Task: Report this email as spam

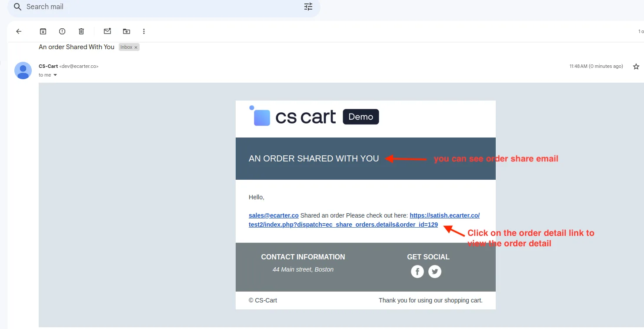Action: 62,31
